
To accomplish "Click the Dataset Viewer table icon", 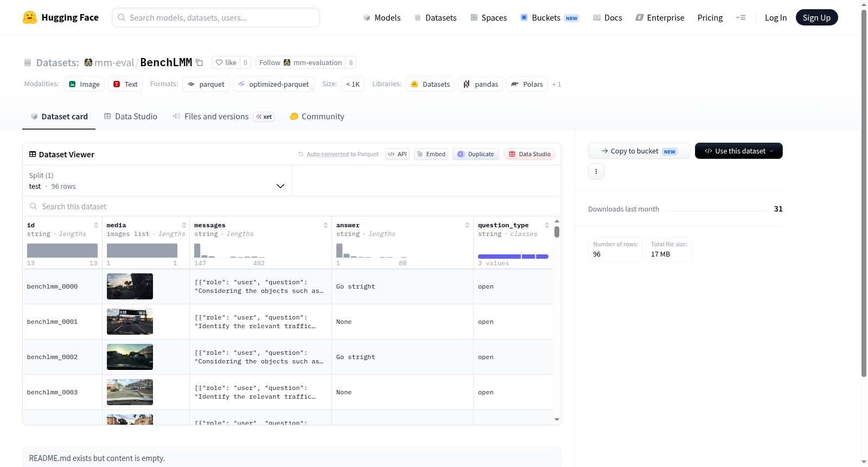I will pyautogui.click(x=33, y=154).
